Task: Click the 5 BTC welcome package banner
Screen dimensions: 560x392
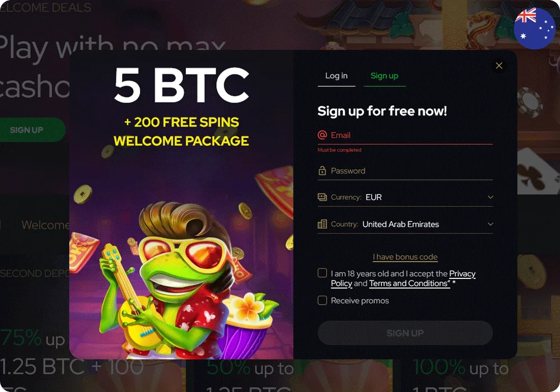Action: point(181,106)
